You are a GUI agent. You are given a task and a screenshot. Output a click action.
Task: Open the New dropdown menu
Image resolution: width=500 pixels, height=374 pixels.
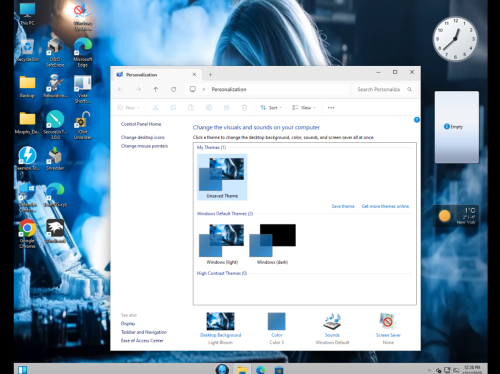click(128, 108)
